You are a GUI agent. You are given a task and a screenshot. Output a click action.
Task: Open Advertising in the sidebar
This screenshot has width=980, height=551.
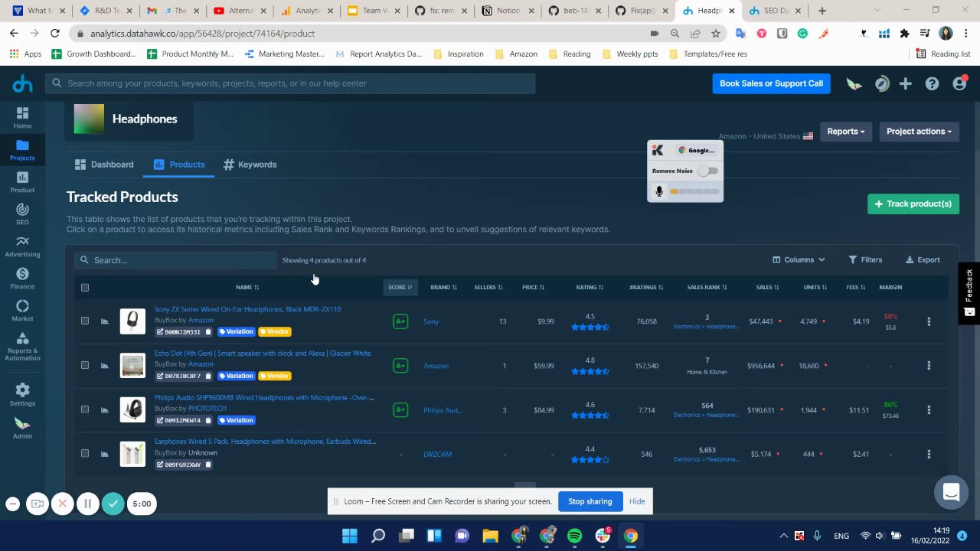[22, 246]
